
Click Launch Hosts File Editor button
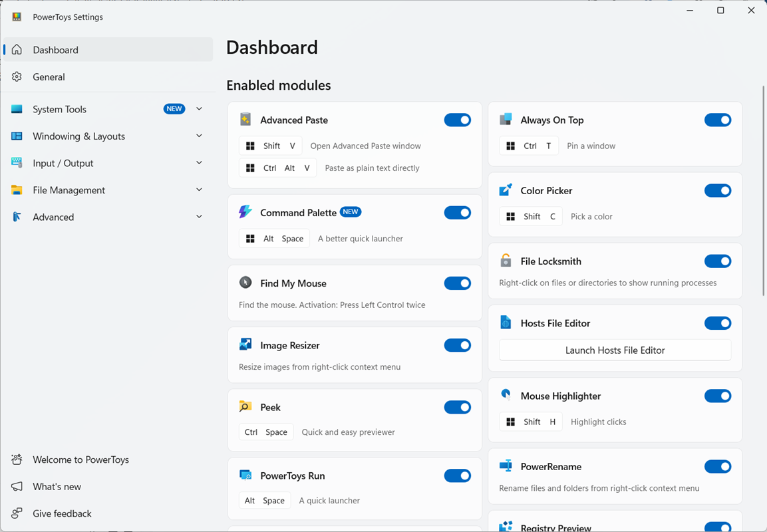coord(615,350)
